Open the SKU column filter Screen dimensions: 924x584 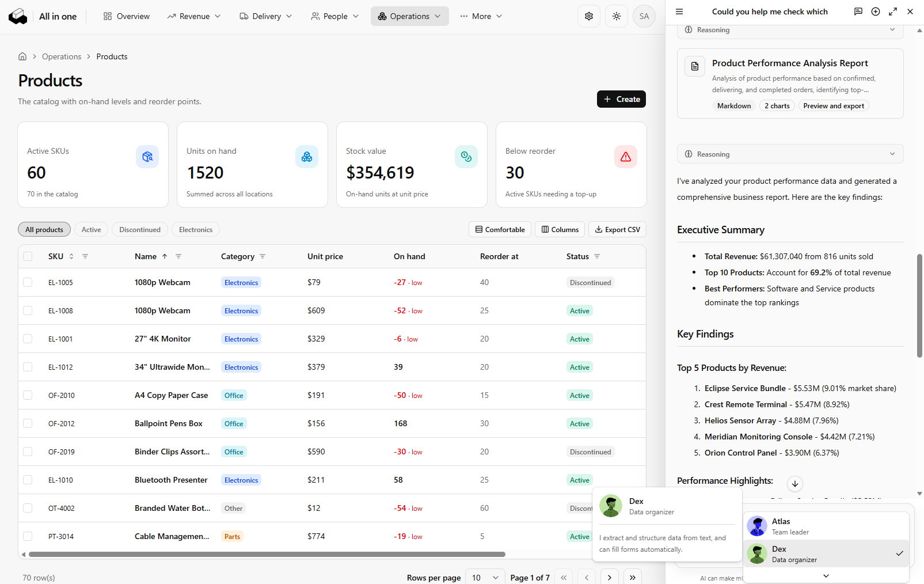click(x=85, y=256)
